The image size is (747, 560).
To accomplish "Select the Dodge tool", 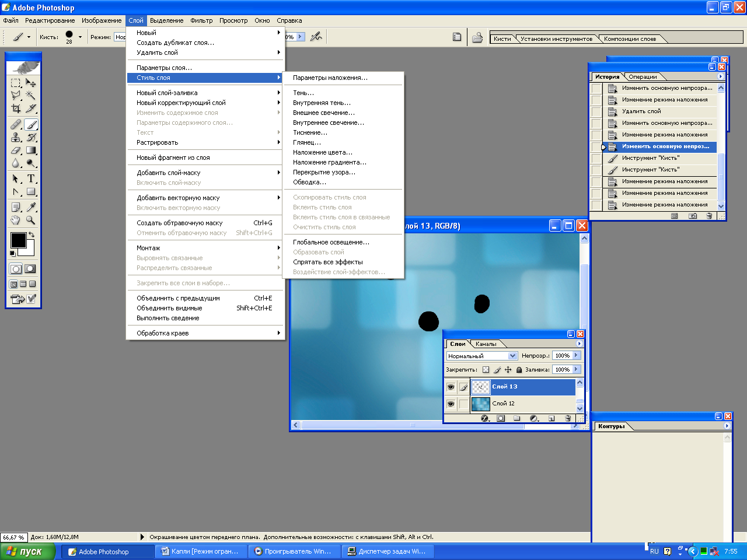I will click(x=31, y=163).
